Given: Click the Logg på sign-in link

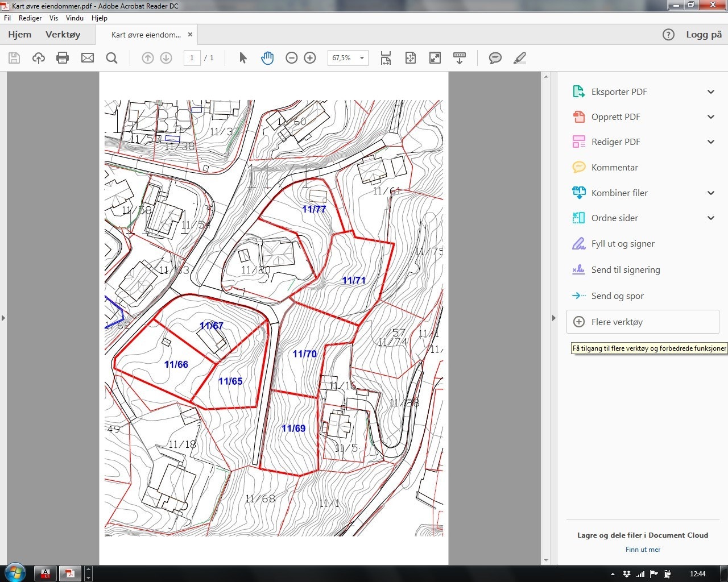Looking at the screenshot, I should click(704, 35).
